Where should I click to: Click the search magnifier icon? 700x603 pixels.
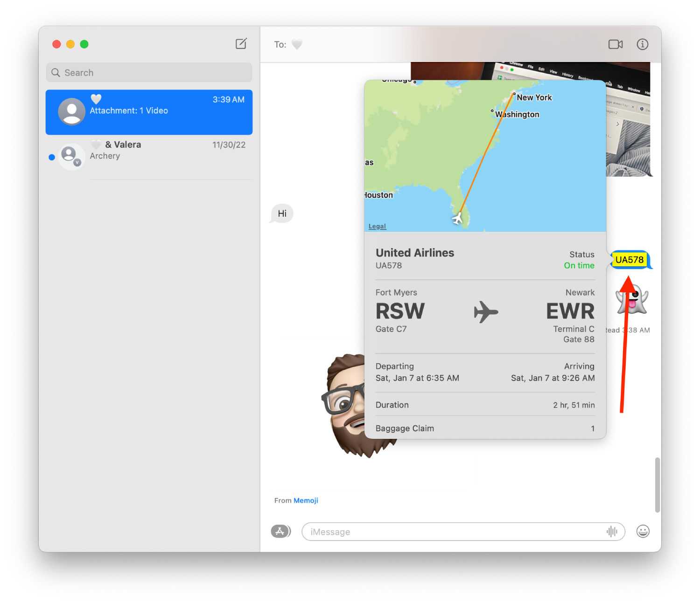[56, 73]
